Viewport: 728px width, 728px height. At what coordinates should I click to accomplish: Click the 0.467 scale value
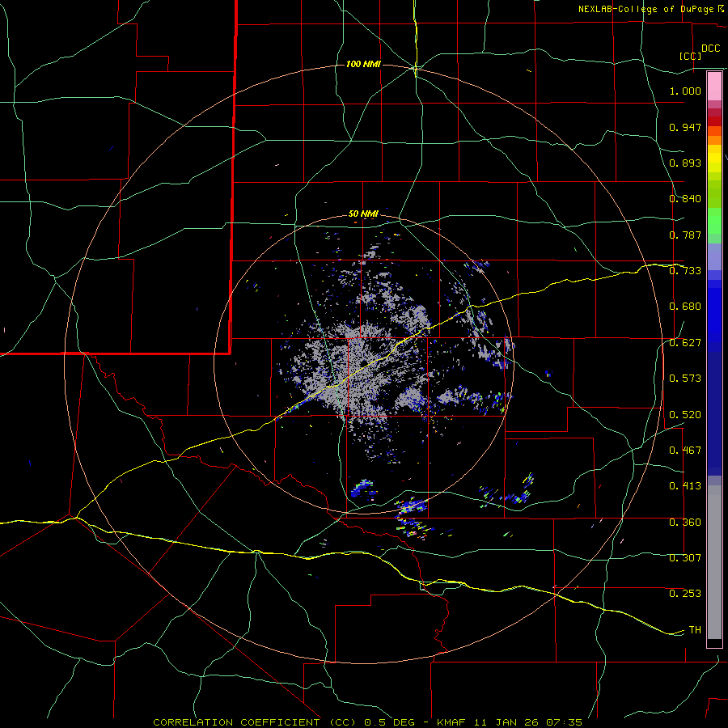tap(685, 451)
